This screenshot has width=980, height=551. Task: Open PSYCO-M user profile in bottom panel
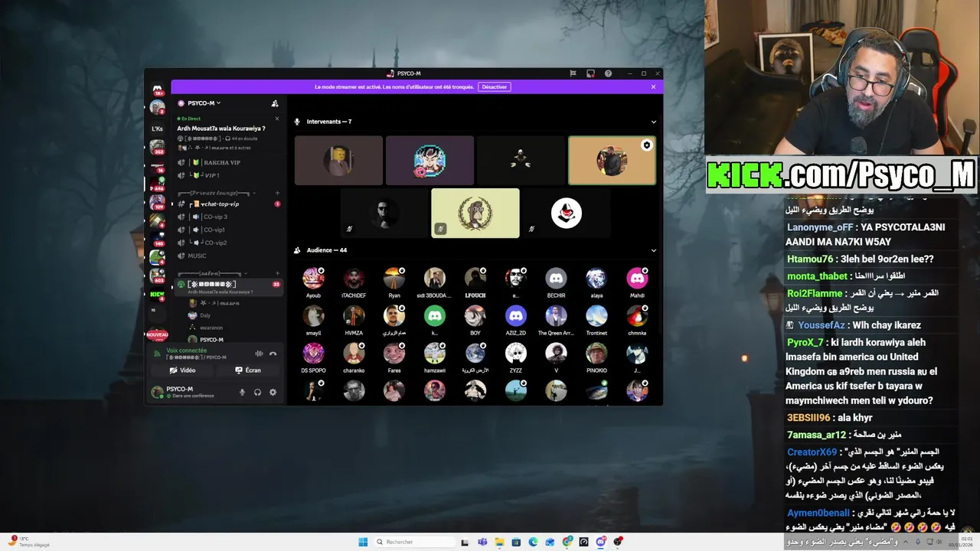point(191,392)
